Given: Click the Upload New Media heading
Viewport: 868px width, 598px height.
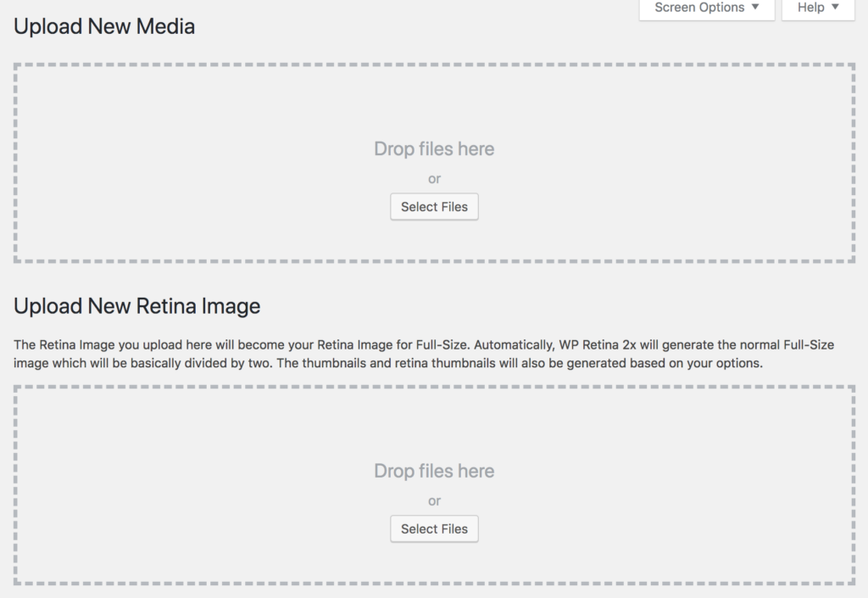Looking at the screenshot, I should pyautogui.click(x=104, y=26).
